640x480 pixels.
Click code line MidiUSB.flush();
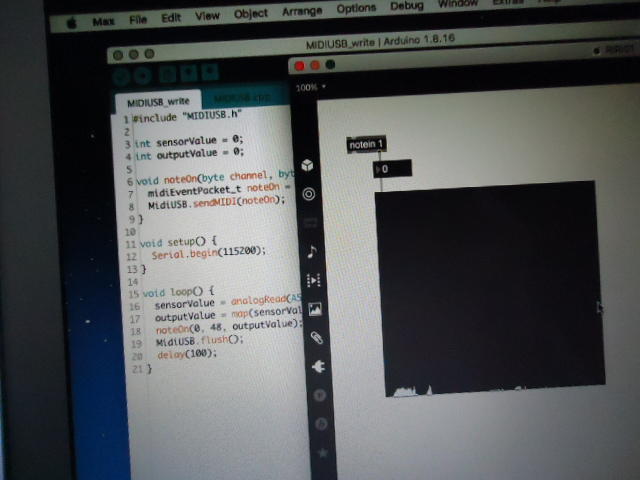[x=200, y=341]
